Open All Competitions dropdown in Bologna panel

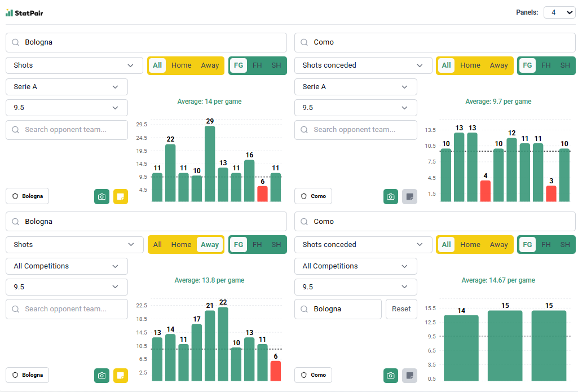67,266
